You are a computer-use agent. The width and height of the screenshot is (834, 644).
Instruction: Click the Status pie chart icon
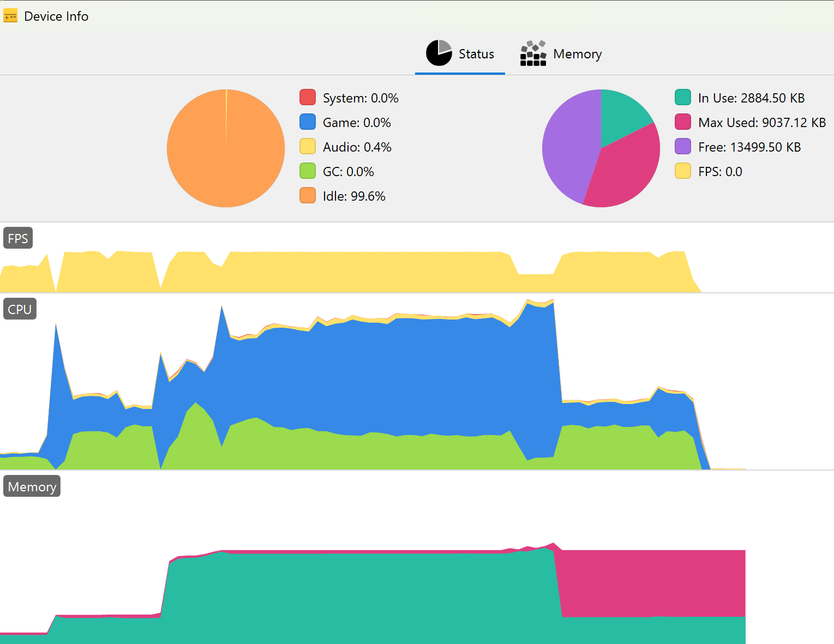[x=439, y=53]
